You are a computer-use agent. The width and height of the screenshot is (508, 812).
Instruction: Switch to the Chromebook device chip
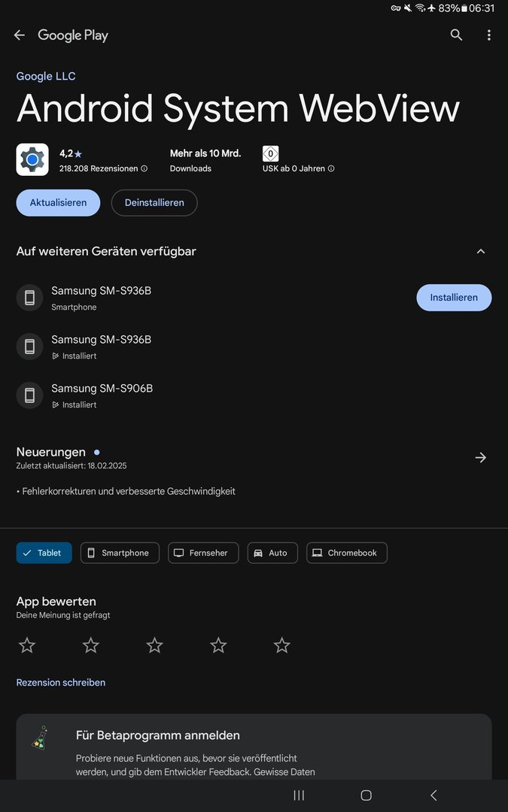[346, 553]
